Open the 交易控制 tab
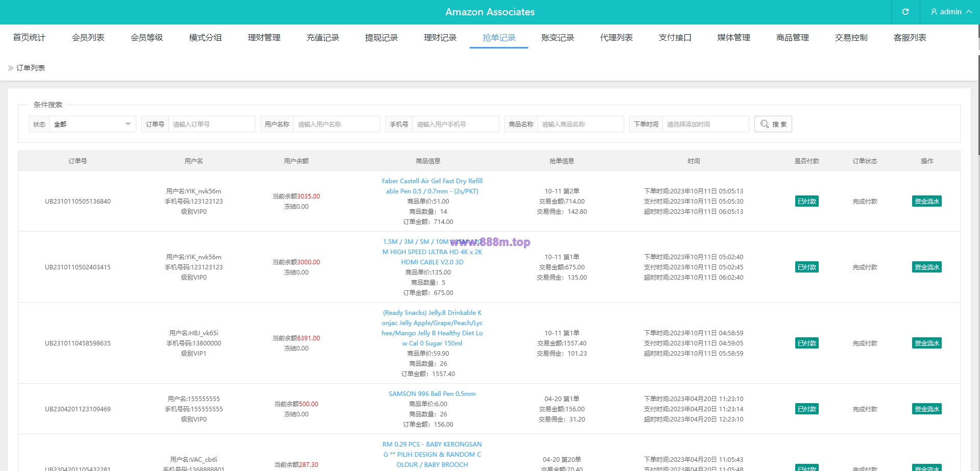This screenshot has height=471, width=980. pyautogui.click(x=851, y=38)
